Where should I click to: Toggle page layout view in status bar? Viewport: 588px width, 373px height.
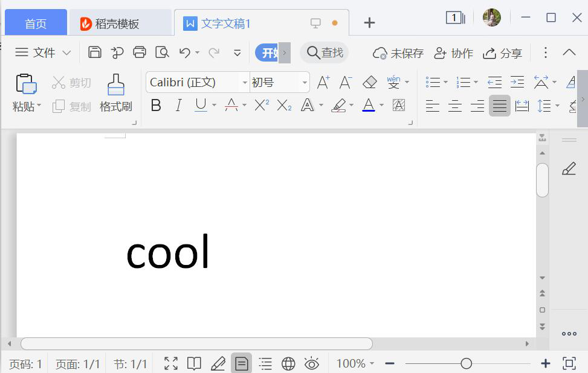(x=242, y=363)
